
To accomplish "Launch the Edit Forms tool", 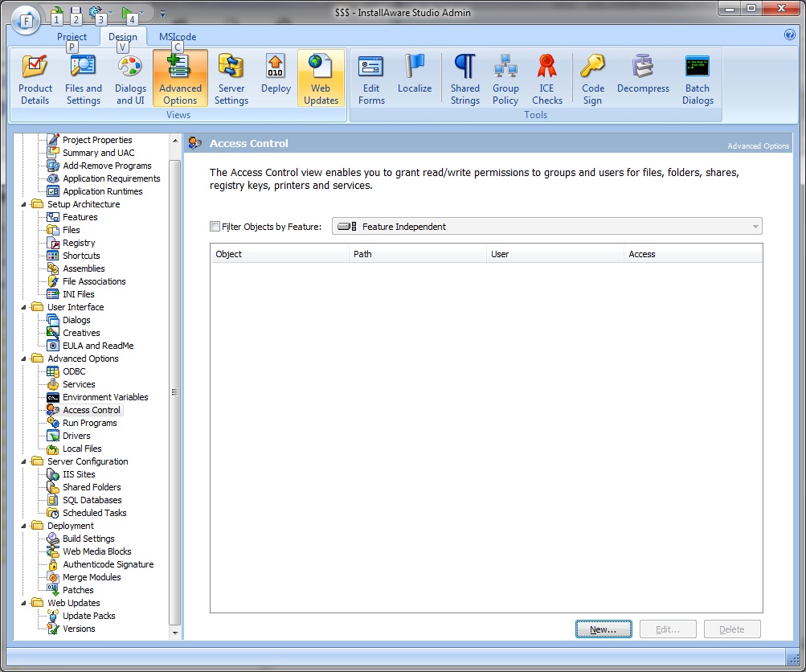I will point(371,79).
